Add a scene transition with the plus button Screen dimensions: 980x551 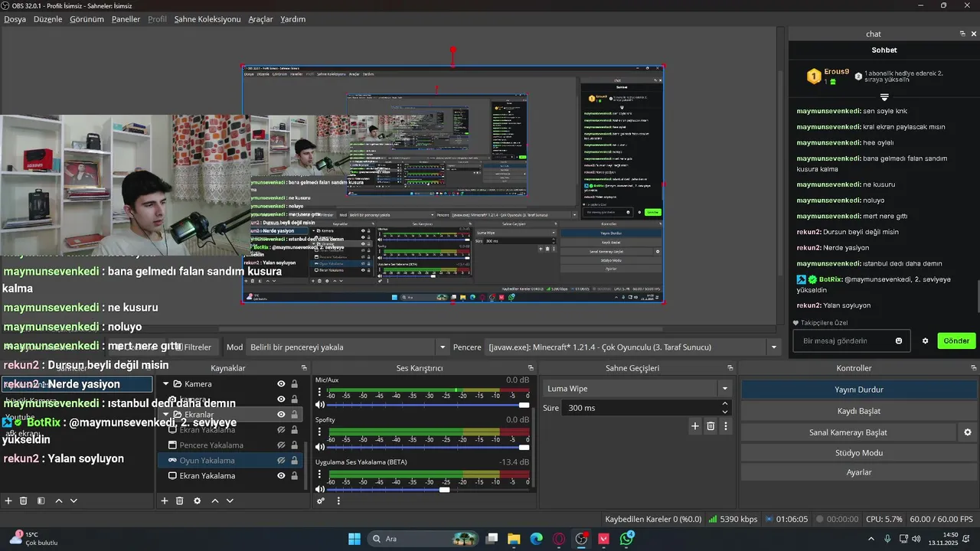695,426
